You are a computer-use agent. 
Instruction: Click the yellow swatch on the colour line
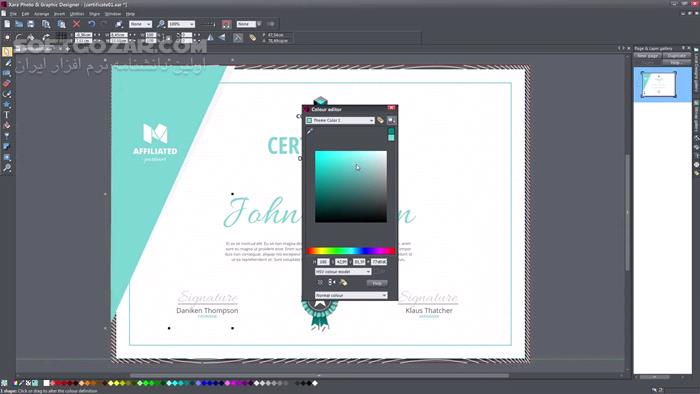coord(117,383)
